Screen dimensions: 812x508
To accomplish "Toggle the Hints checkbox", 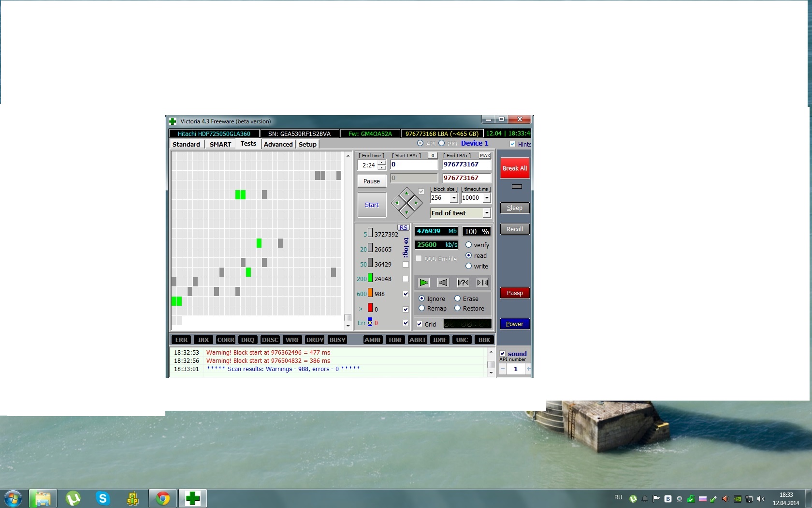I will pyautogui.click(x=513, y=144).
